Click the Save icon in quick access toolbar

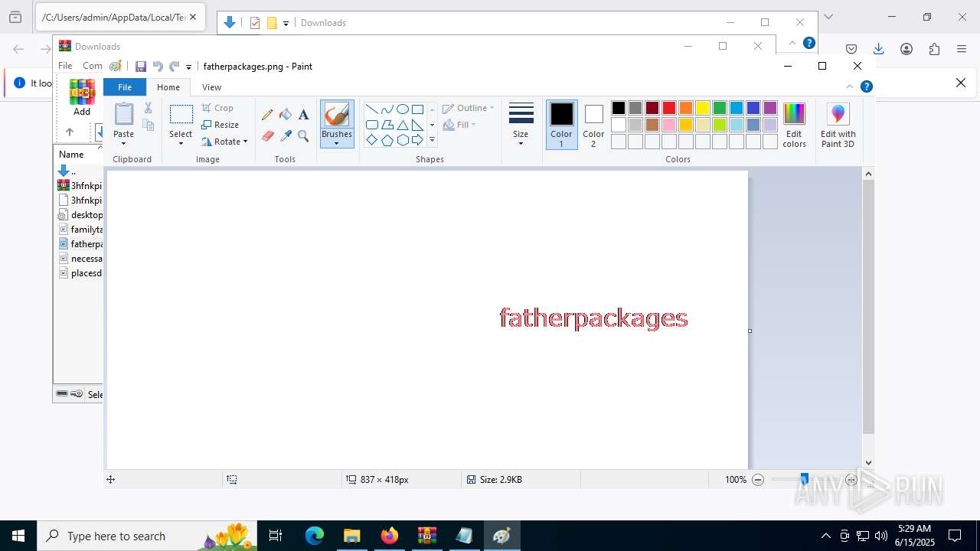tap(141, 67)
